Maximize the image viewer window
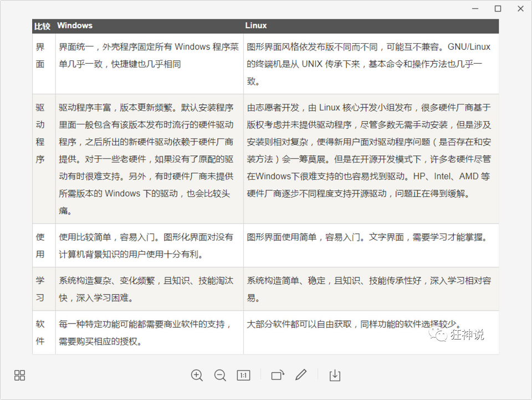 coord(498,8)
